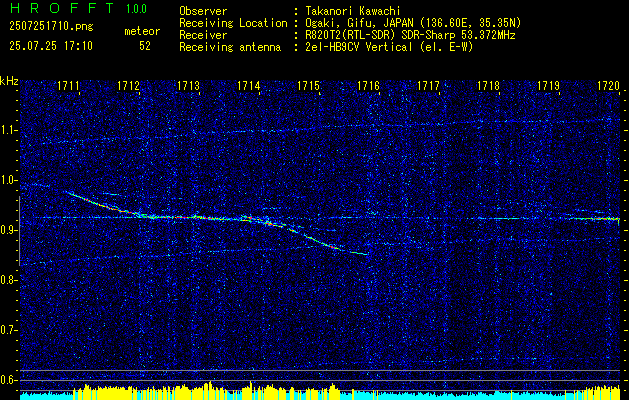Click the 1.0 kHz axis label

pyautogui.click(x=7, y=181)
